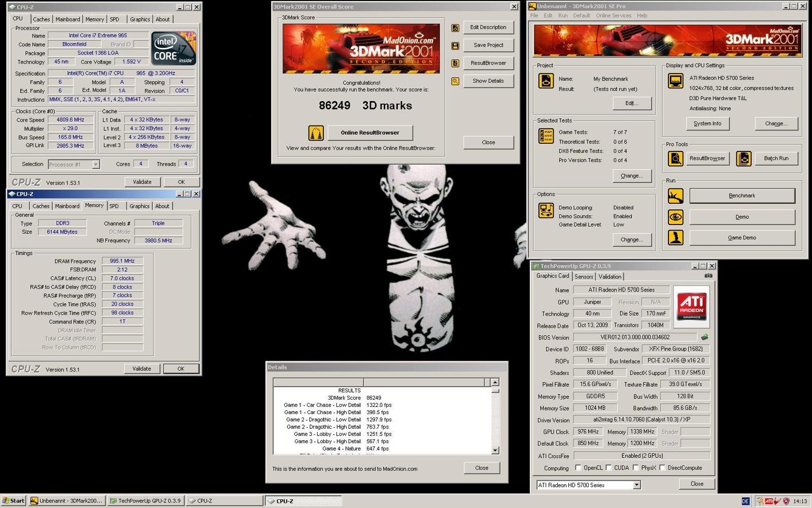The height and width of the screenshot is (508, 812).
Task: Click the Start button on the taskbar
Action: [x=13, y=501]
